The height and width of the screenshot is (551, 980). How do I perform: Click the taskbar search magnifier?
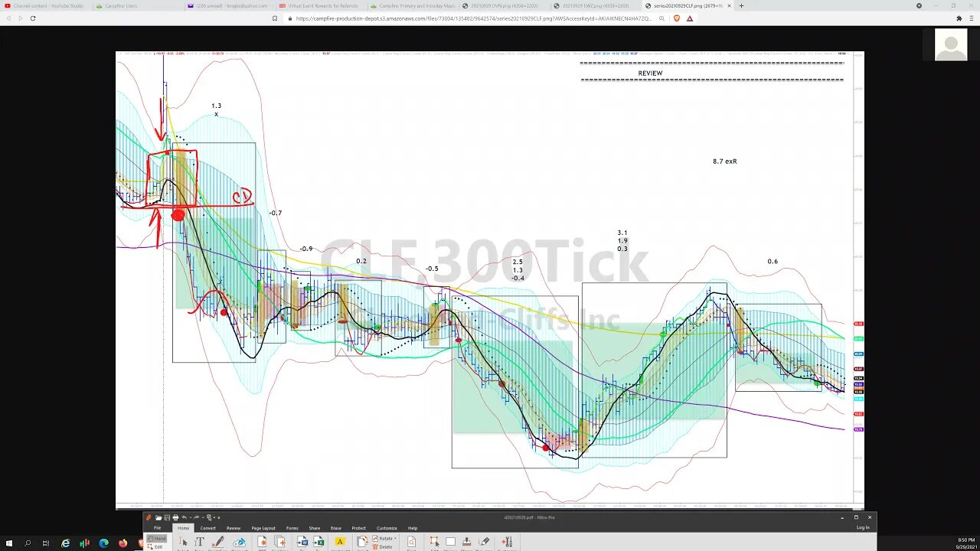pyautogui.click(x=28, y=543)
